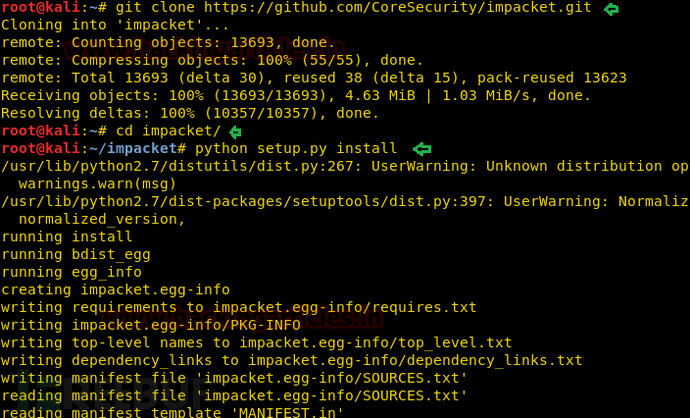This screenshot has width=690, height=418.
Task: Click the 'MANIFEST.in' template name
Action: pyautogui.click(x=287, y=413)
